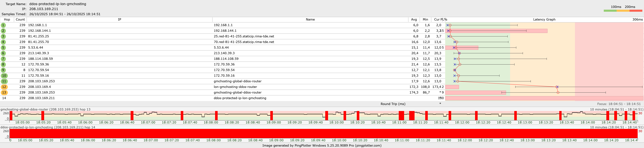Click the 25.red-81-41-255.staticip.rima-tde.net hostname
This screenshot has width=644, height=148.
(244, 36)
